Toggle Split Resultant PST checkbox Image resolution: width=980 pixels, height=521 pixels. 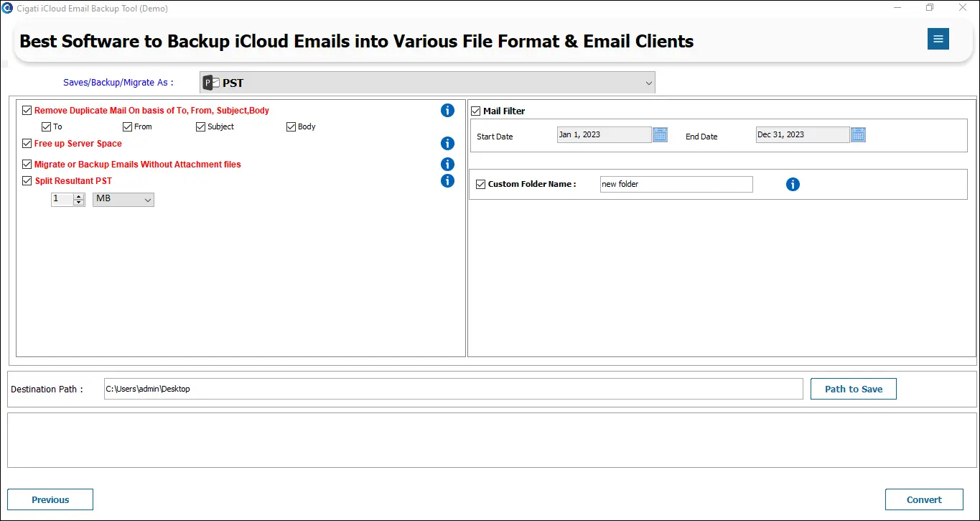pos(27,181)
